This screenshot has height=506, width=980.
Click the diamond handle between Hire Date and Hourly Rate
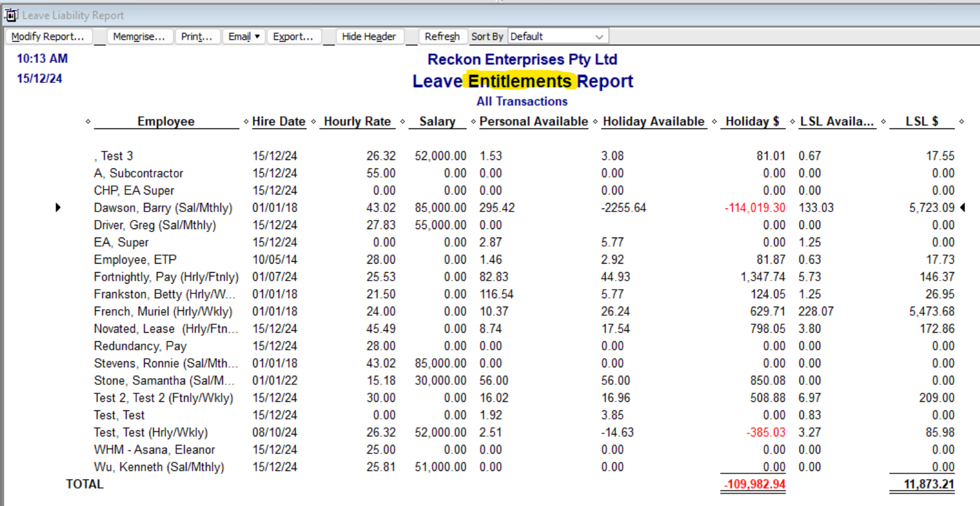point(313,122)
